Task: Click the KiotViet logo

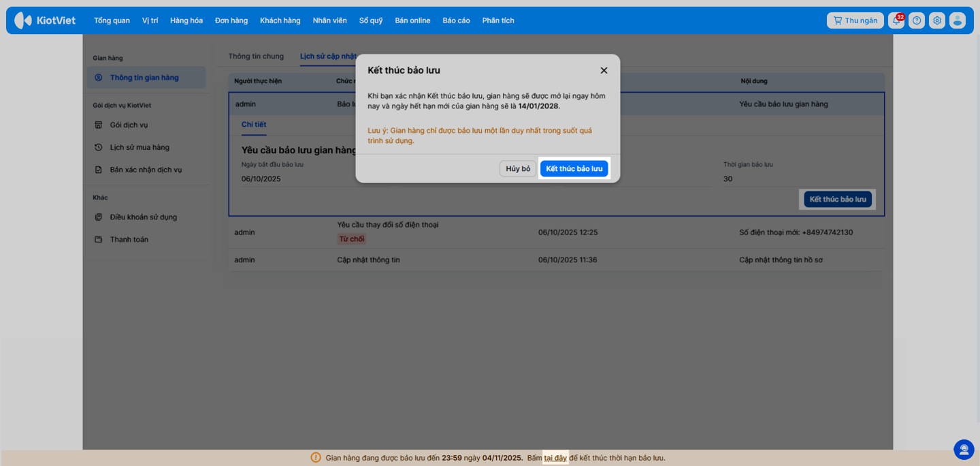Action: [x=45, y=20]
